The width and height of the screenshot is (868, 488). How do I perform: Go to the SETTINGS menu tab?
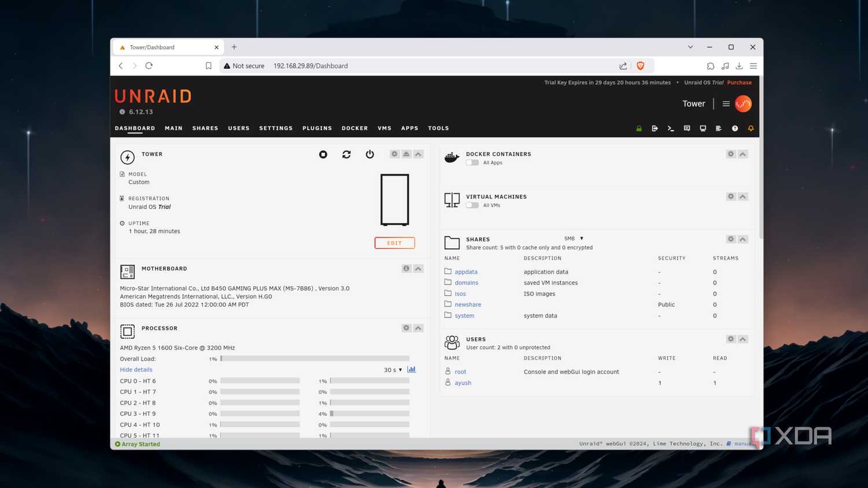point(276,128)
